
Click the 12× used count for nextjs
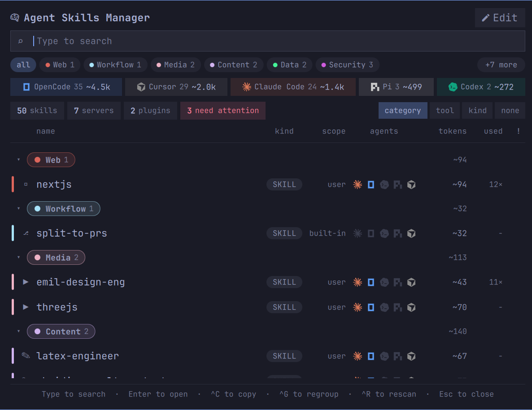click(496, 184)
